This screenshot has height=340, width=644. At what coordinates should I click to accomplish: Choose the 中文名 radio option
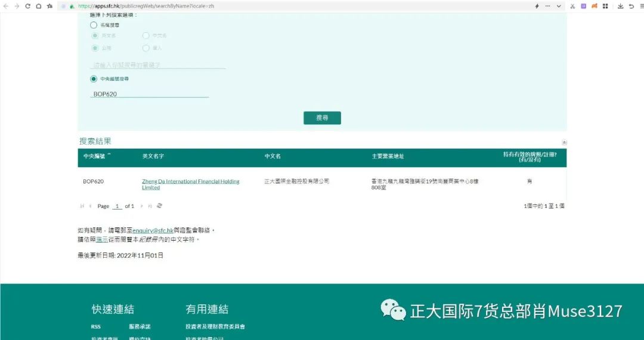pos(146,36)
